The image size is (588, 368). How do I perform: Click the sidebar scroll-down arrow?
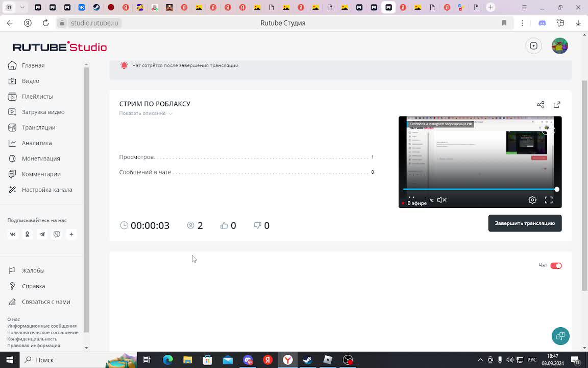click(86, 348)
